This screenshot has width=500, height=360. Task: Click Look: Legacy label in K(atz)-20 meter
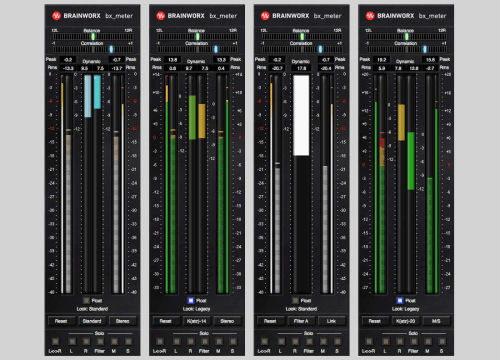click(406, 309)
